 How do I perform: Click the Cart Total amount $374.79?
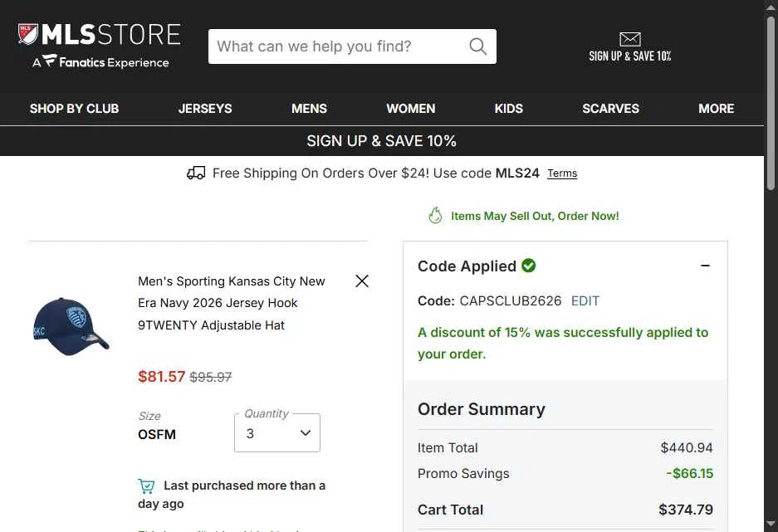click(x=686, y=510)
